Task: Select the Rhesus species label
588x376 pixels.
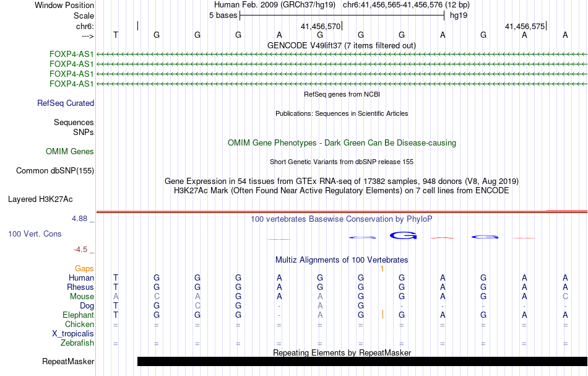Action: pyautogui.click(x=80, y=287)
